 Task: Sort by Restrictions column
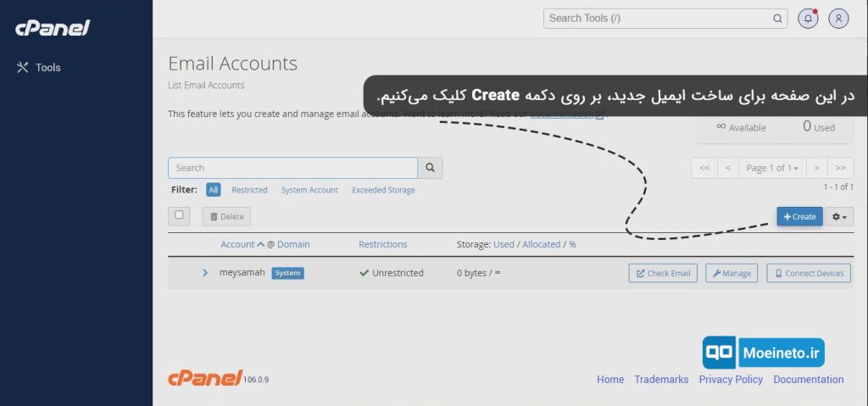(x=382, y=244)
